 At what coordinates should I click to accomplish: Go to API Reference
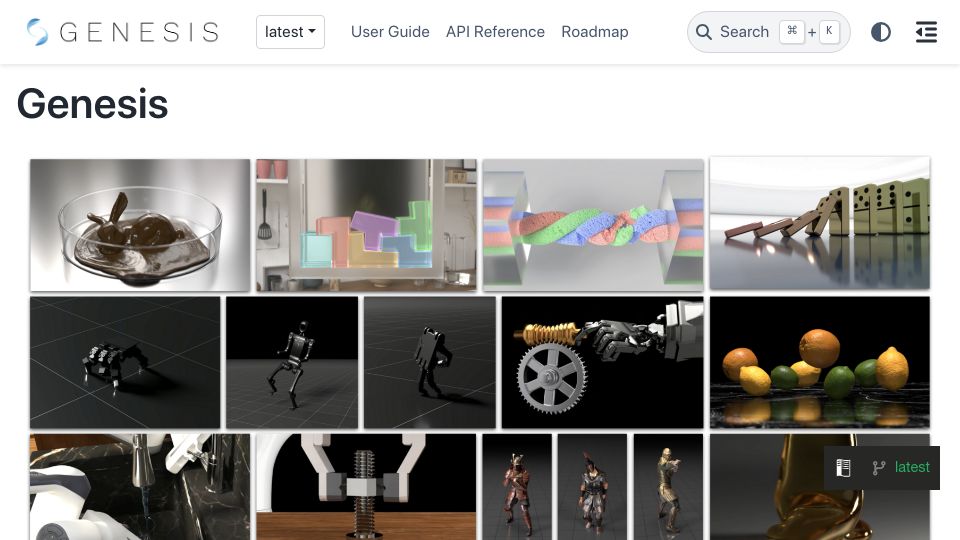coord(495,32)
